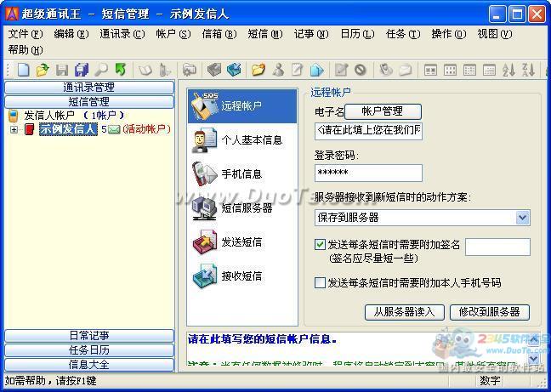The width and height of the screenshot is (551, 392).
Task: Click the 从服务器读入 button
Action: [x=405, y=312]
